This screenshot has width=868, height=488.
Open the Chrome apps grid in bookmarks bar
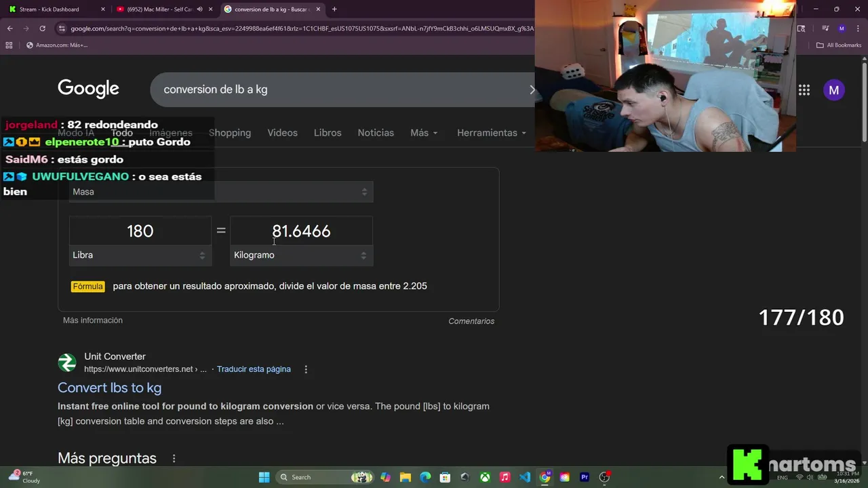(x=9, y=45)
